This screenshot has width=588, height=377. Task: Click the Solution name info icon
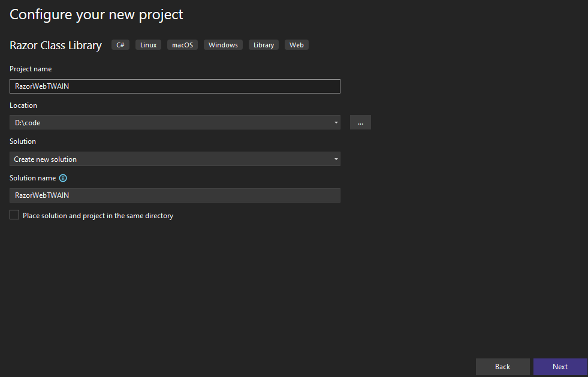click(x=63, y=178)
